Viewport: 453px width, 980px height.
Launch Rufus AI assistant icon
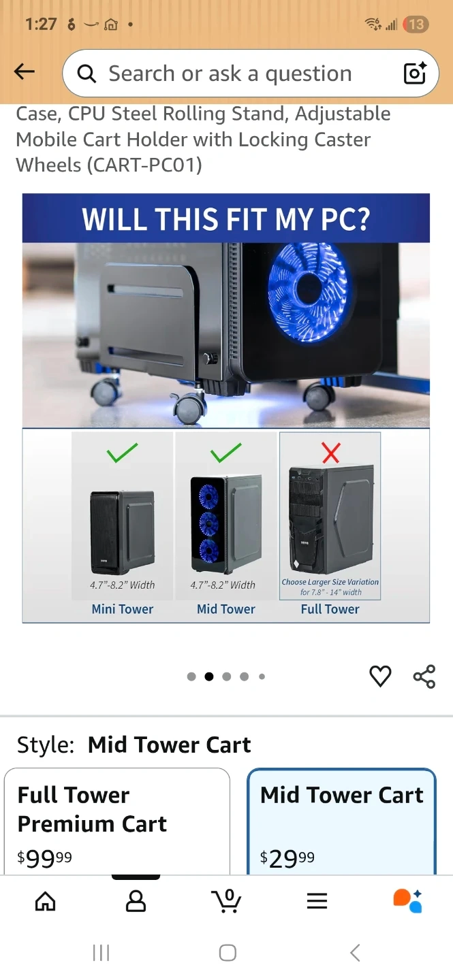tap(407, 900)
